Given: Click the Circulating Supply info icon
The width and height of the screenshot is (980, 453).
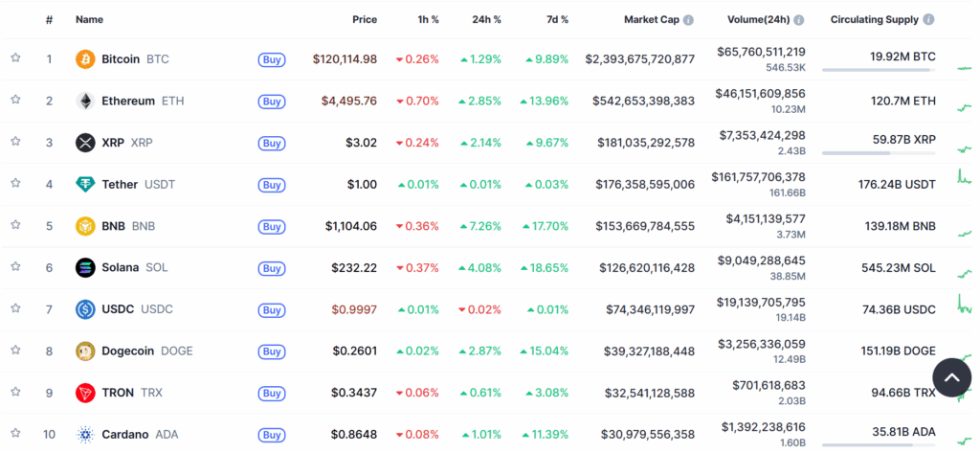Looking at the screenshot, I should click(928, 19).
